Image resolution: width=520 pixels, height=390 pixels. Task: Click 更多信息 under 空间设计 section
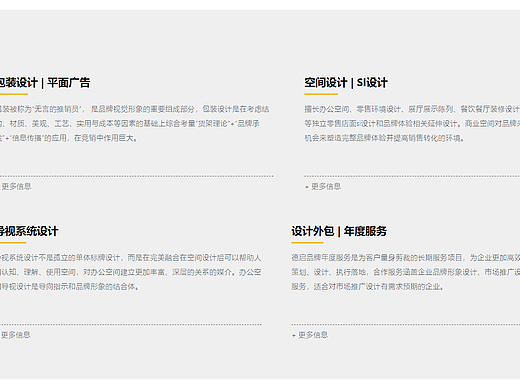323,186
